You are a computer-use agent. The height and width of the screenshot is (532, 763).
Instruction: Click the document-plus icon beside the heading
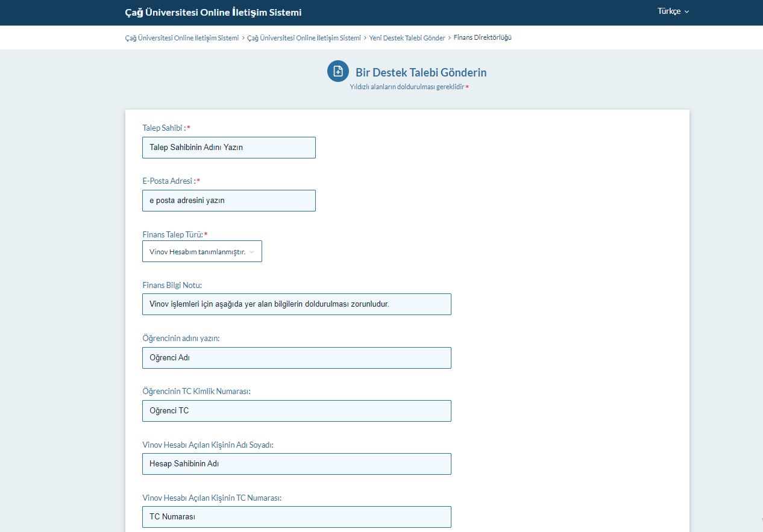[x=338, y=71]
